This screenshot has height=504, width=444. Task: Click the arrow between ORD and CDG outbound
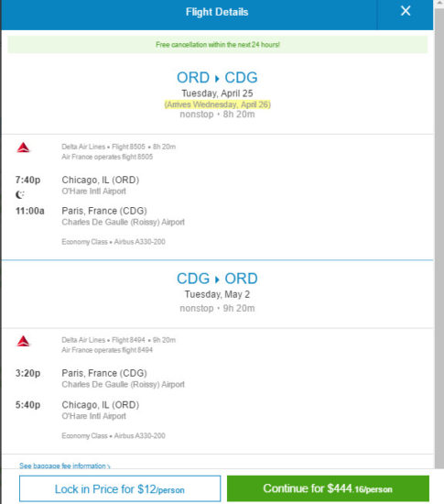point(217,79)
